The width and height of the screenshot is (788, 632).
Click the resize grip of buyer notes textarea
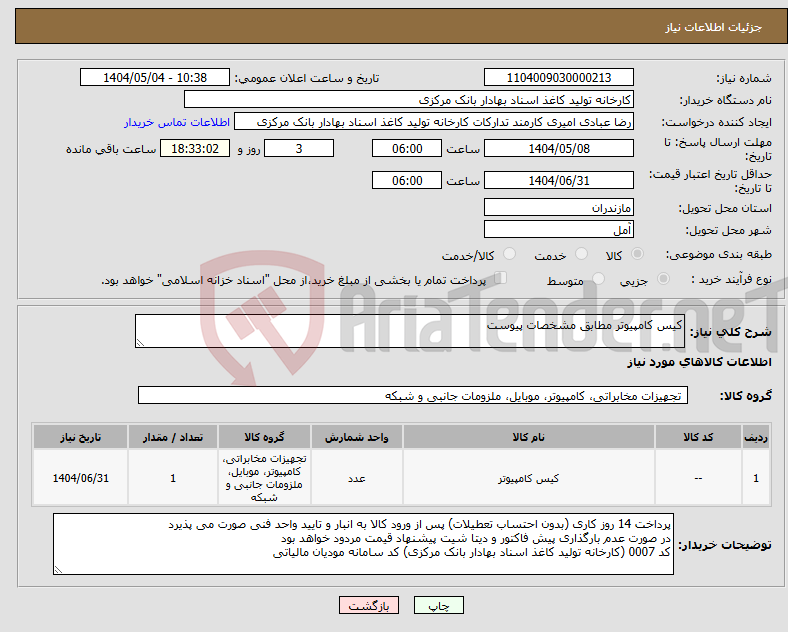[58, 570]
